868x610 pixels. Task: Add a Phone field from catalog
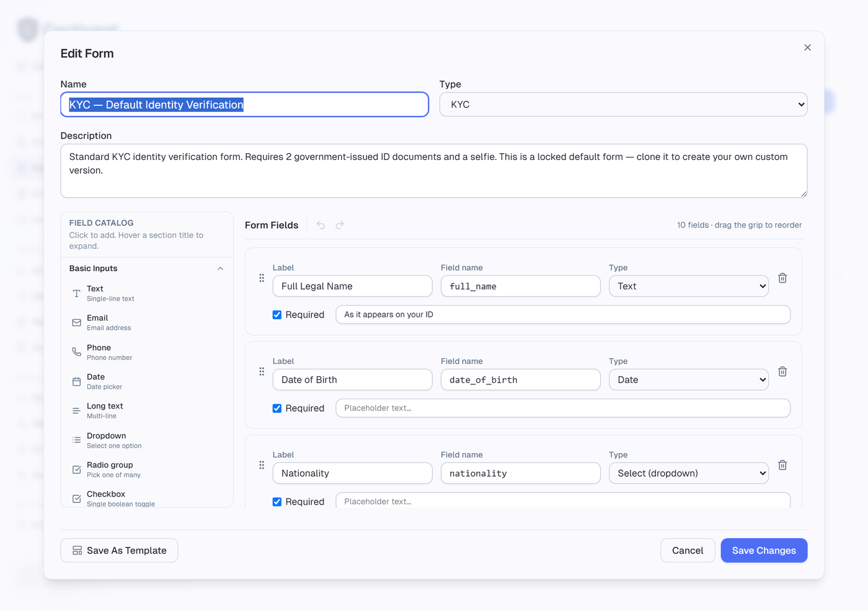click(147, 352)
